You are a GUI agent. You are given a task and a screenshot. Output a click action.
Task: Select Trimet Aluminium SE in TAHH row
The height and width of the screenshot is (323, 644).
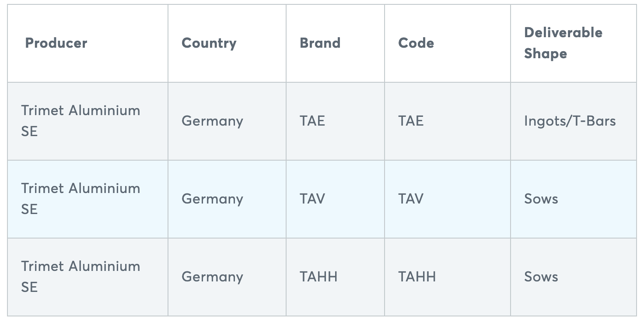pyautogui.click(x=80, y=277)
